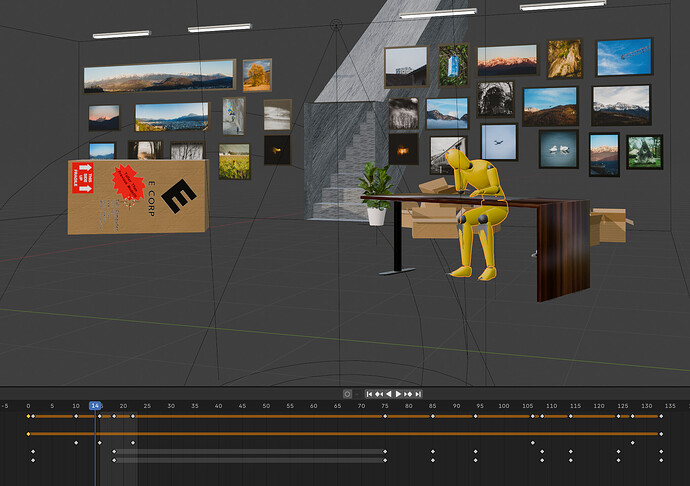Viewport: 690px width, 486px height.
Task: Select the frame 75 keyframe in bottom row
Action: click(x=385, y=460)
